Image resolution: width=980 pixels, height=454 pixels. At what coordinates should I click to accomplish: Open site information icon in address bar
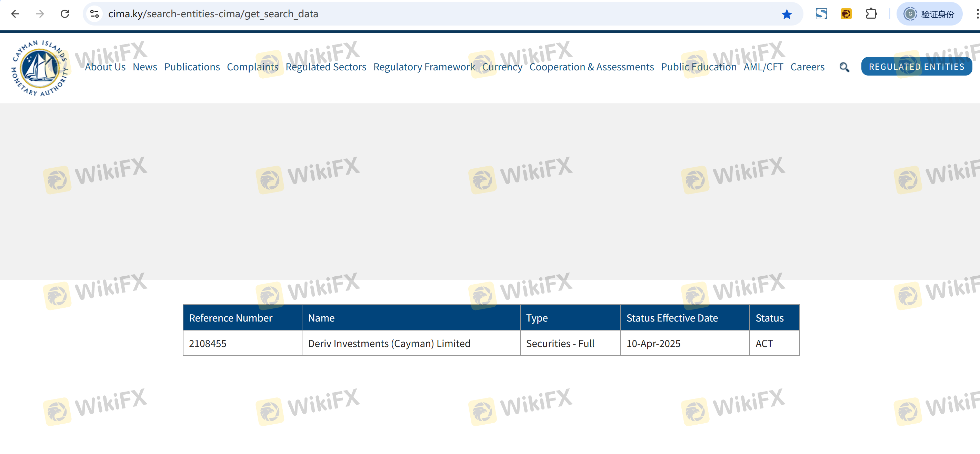(94, 14)
